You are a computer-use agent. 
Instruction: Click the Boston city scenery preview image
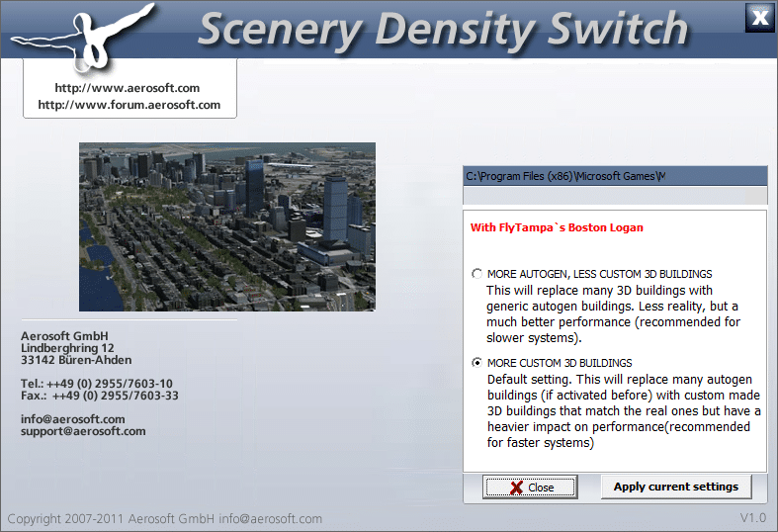pos(226,226)
